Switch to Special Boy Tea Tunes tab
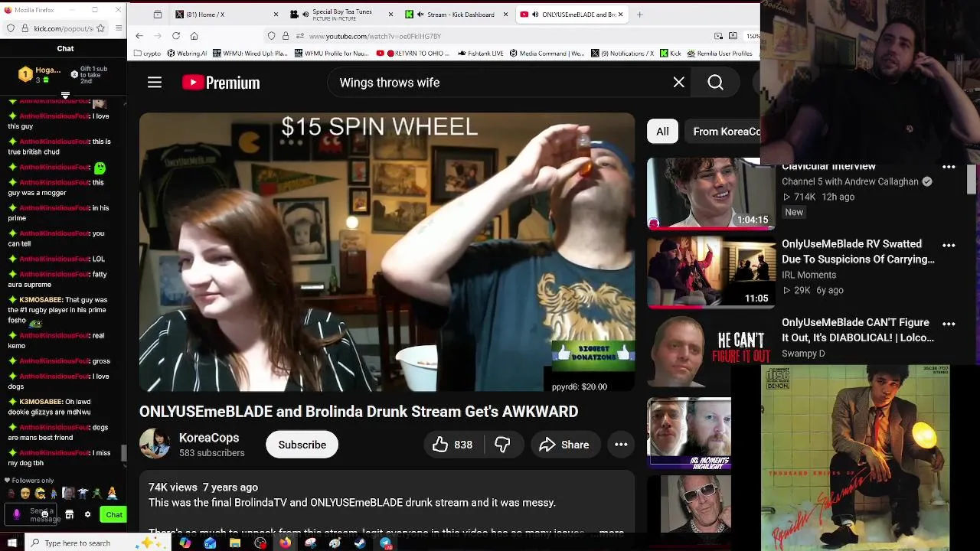The width and height of the screenshot is (980, 551). tap(341, 15)
